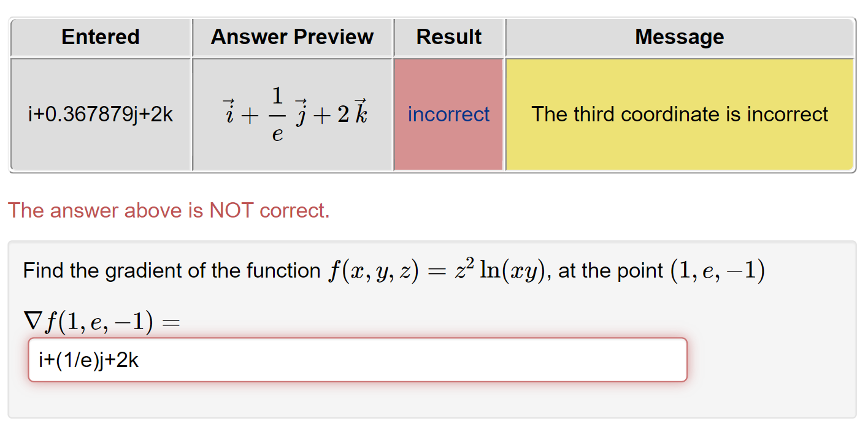Click the Entered column header
Viewport: 868px width, 432px height.
click(x=100, y=37)
